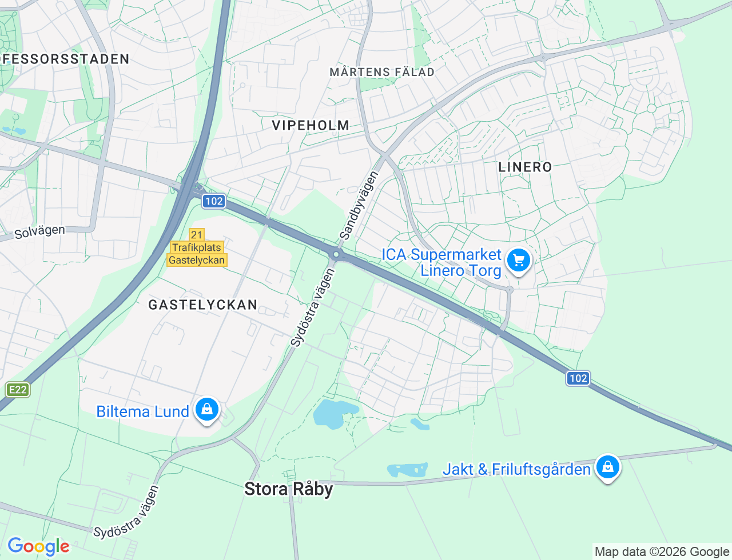Open the Jakt & Friluftsgården shop pin
Viewport: 732px width, 560px height.
click(608, 468)
